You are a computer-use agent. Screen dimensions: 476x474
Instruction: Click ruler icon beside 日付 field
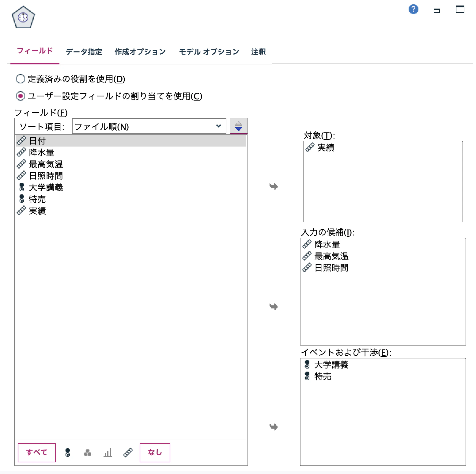click(21, 141)
